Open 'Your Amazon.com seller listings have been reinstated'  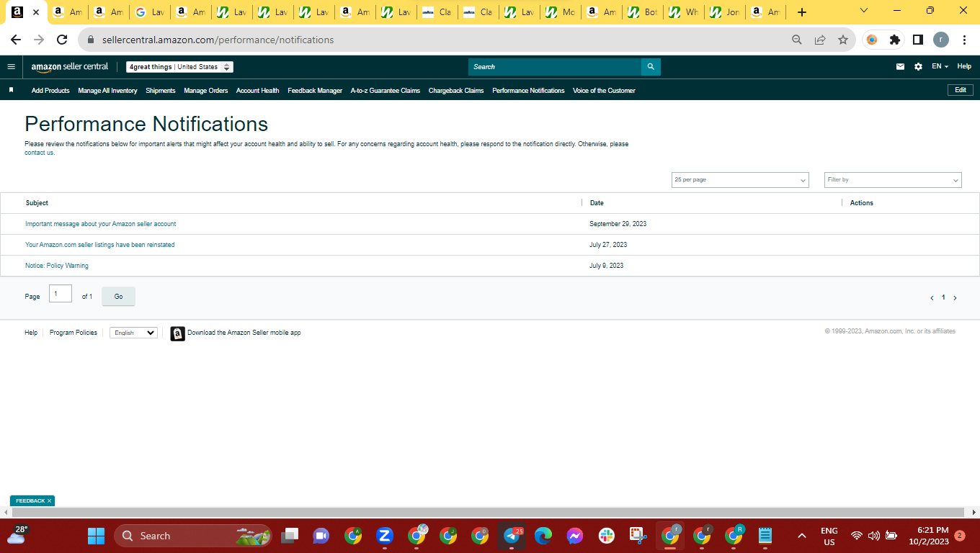click(x=100, y=245)
